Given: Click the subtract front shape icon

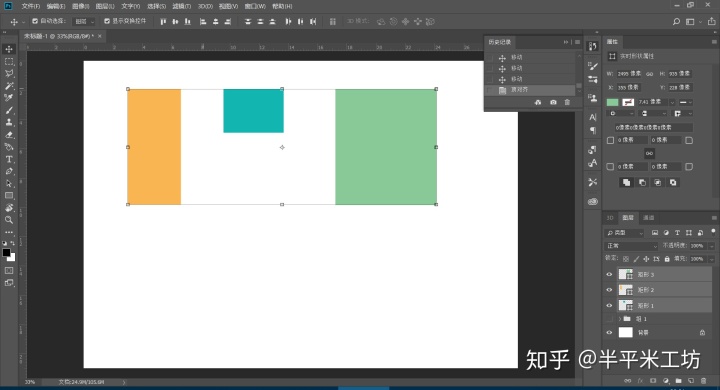Looking at the screenshot, I should pyautogui.click(x=642, y=183).
